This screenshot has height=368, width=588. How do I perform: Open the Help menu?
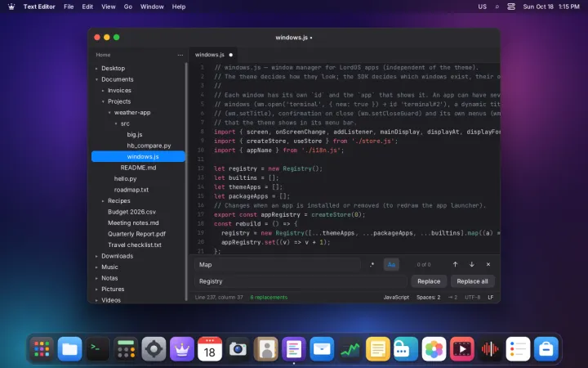pos(179,7)
